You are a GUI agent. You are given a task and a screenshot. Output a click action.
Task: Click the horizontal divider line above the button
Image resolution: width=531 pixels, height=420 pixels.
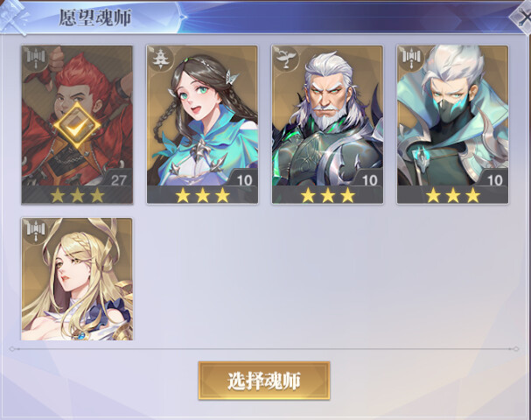(264, 348)
